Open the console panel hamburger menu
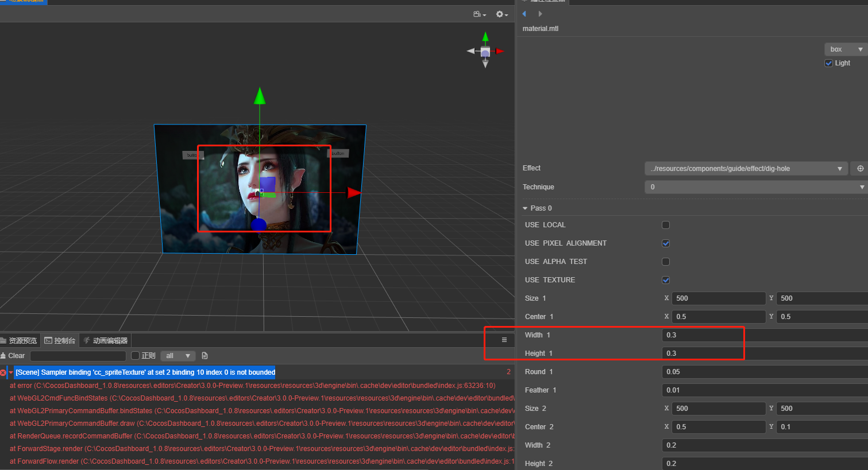The image size is (868, 470). (x=504, y=340)
